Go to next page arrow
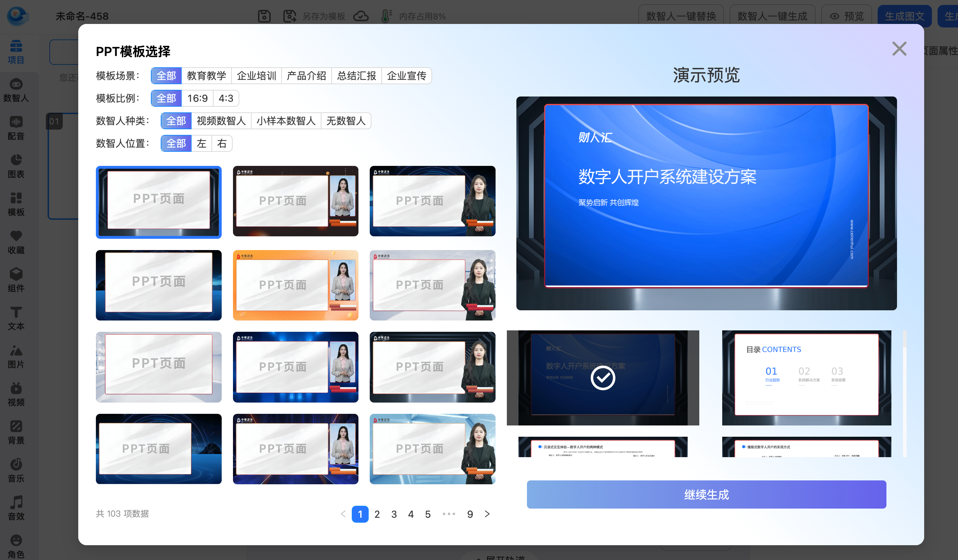Viewport: 958px width, 560px height. (487, 514)
